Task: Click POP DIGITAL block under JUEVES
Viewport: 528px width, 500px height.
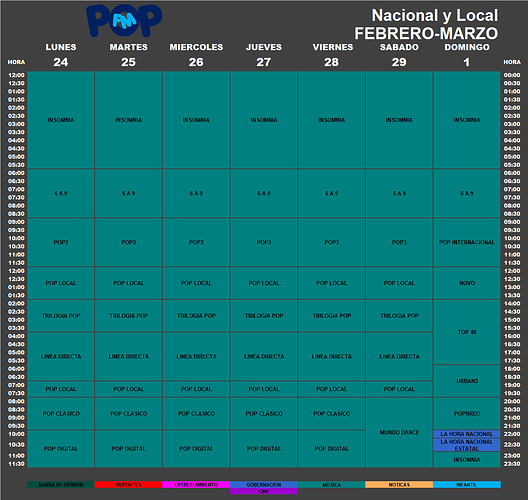Action: [x=264, y=448]
